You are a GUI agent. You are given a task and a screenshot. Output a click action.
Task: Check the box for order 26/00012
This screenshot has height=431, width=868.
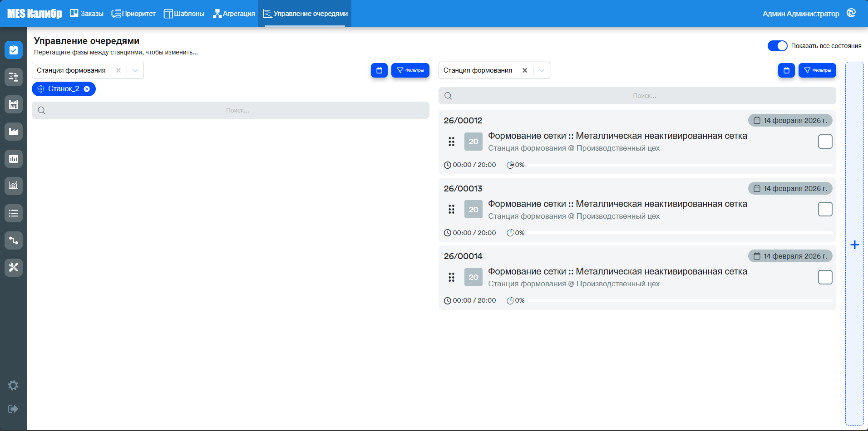coord(825,142)
